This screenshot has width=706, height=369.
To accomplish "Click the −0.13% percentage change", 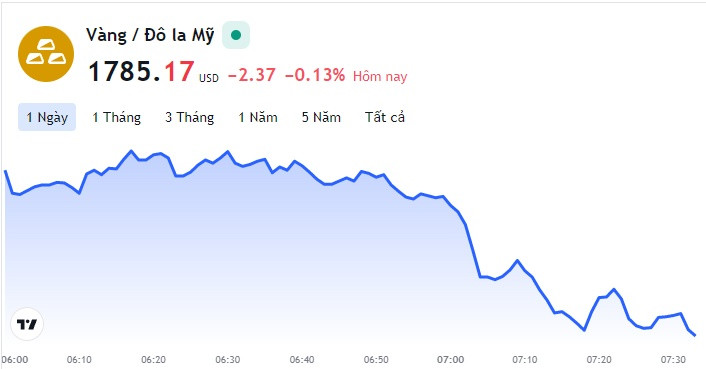I will tap(315, 75).
